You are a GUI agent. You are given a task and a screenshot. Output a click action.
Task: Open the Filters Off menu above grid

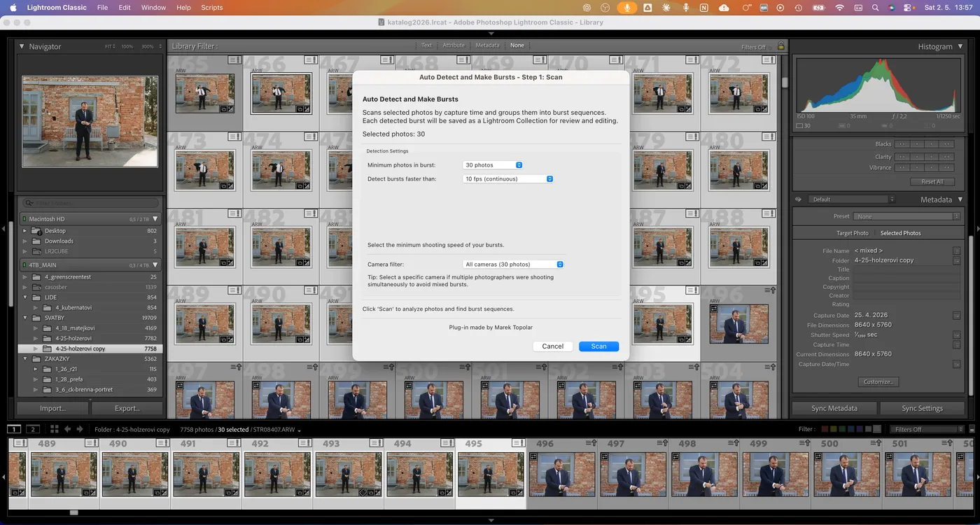point(756,47)
